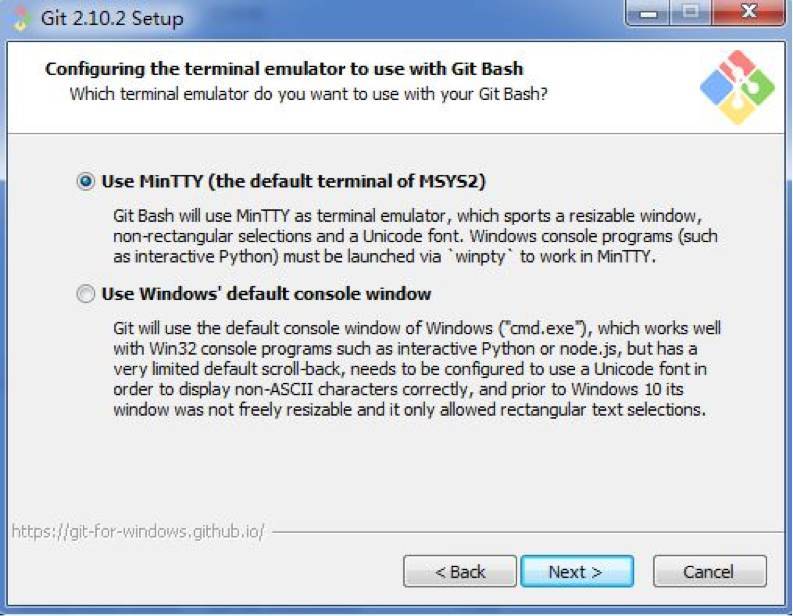The image size is (793, 616).
Task: Click the MinTTY description paragraph mentioning winpty
Action: coord(415,236)
